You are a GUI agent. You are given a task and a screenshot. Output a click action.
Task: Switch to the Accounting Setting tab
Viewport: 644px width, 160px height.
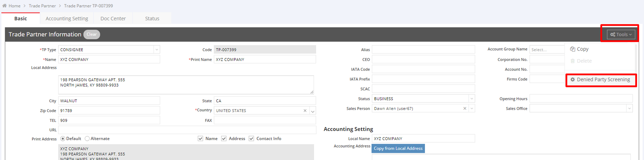[67, 19]
